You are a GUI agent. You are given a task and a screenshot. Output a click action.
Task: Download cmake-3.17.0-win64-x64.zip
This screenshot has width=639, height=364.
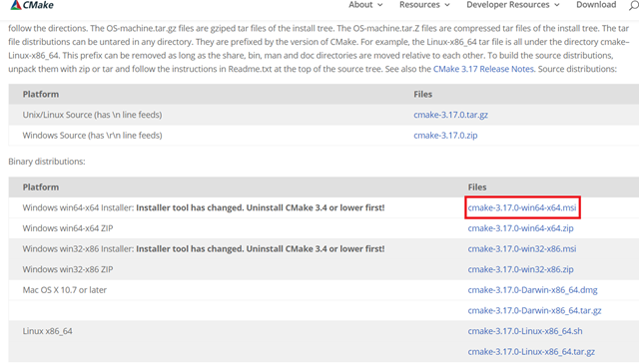[520, 228]
